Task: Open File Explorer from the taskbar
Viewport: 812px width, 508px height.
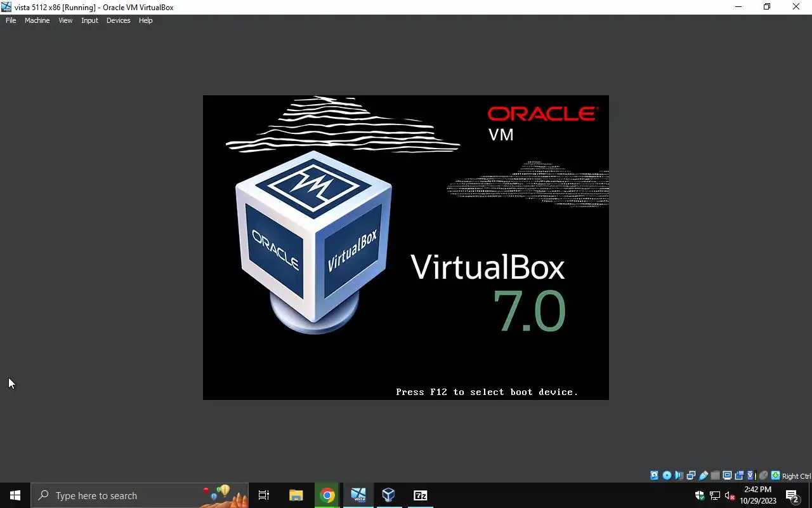Action: (x=296, y=495)
